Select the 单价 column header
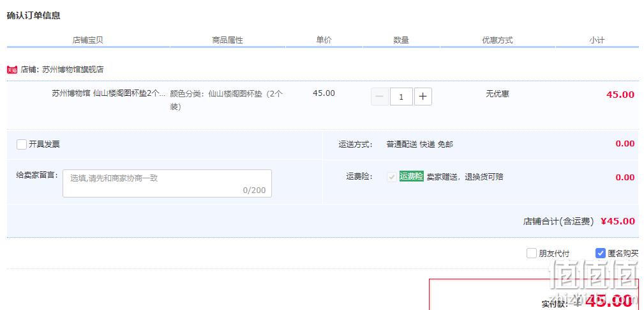This screenshot has height=310, width=644. pyautogui.click(x=324, y=40)
